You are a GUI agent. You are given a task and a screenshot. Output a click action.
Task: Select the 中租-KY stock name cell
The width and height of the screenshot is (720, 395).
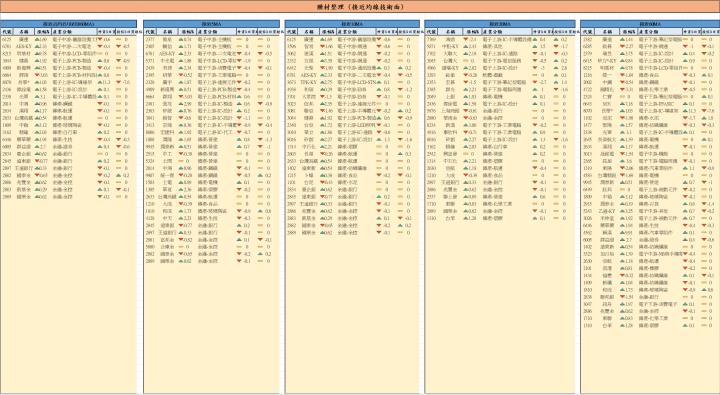pos(450,46)
